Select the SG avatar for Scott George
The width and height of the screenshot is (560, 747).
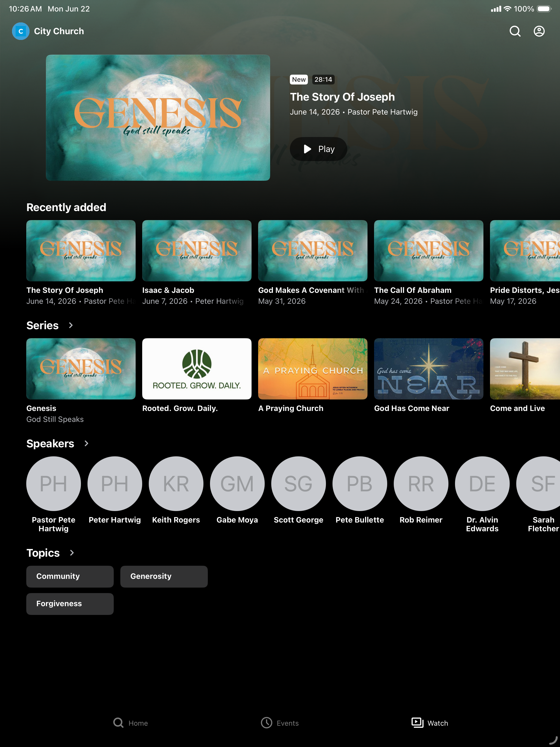(x=299, y=484)
